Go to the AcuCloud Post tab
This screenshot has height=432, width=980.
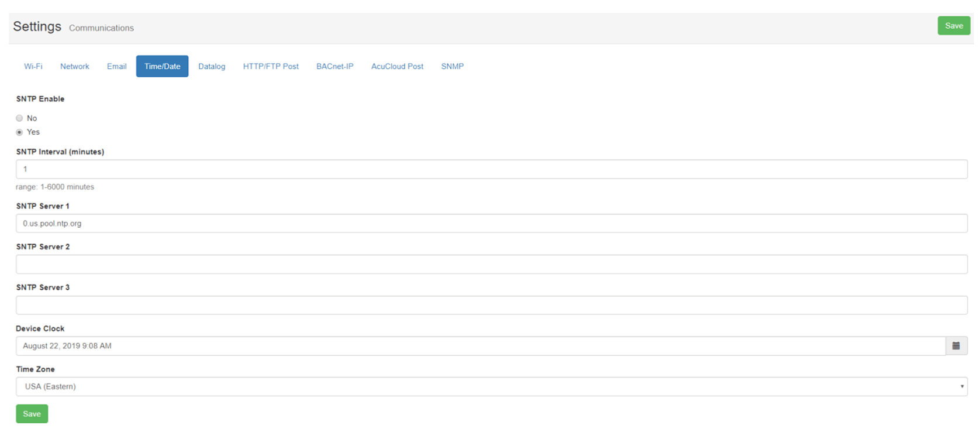(x=397, y=67)
